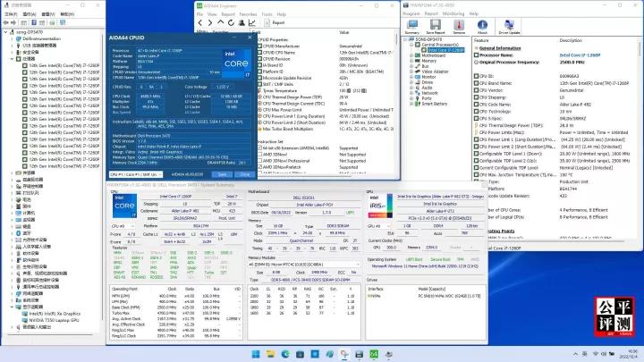Select Max Turbo Boost Multipliers row in AIDA64
644x362 pixels.
(326, 129)
